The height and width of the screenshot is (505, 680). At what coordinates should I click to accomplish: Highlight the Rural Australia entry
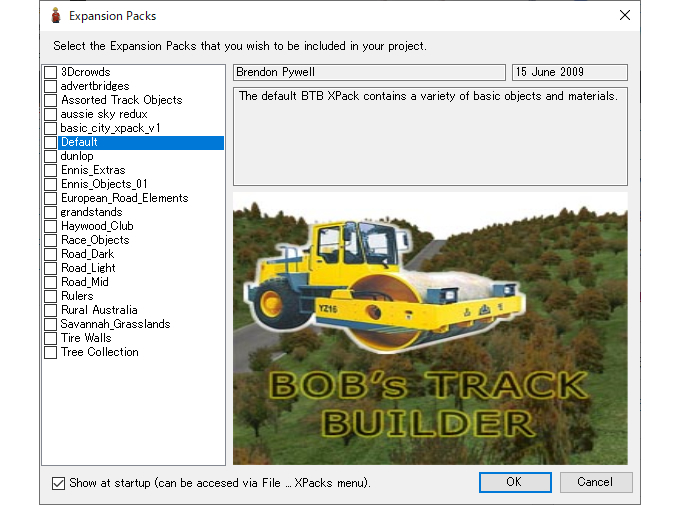99,310
